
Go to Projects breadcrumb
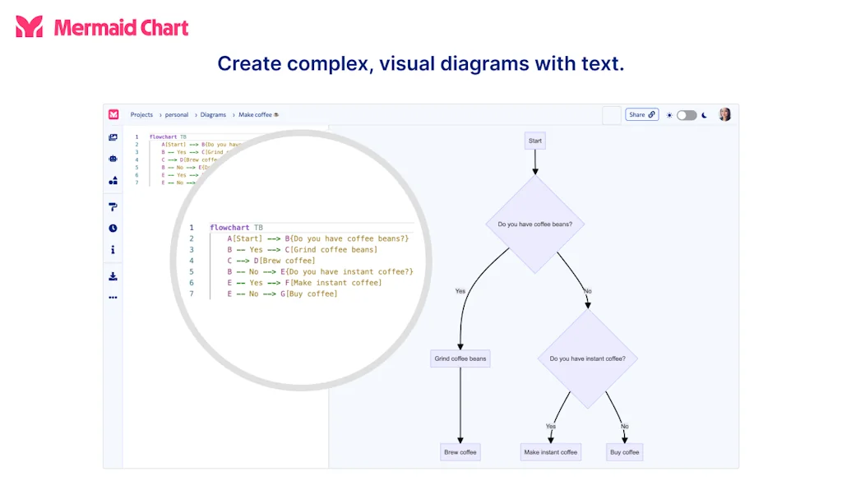click(x=141, y=115)
